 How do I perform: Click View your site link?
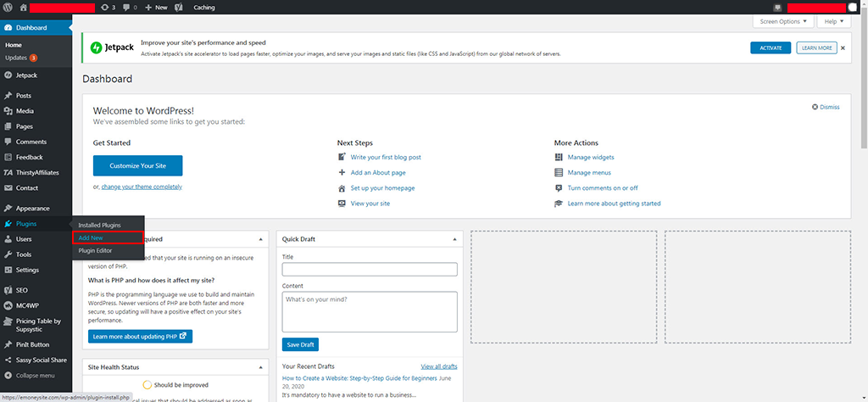370,204
